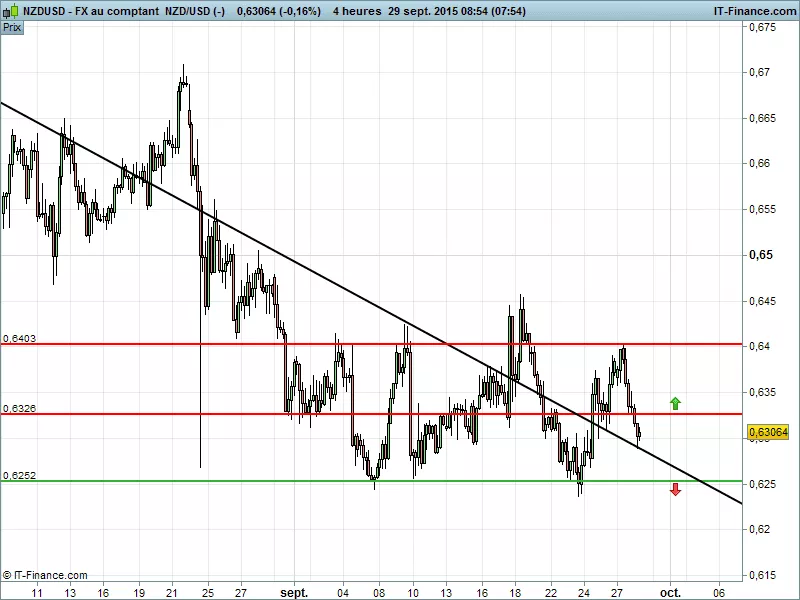Click the 0,645 price axis label
This screenshot has height=600, width=800.
(762, 301)
